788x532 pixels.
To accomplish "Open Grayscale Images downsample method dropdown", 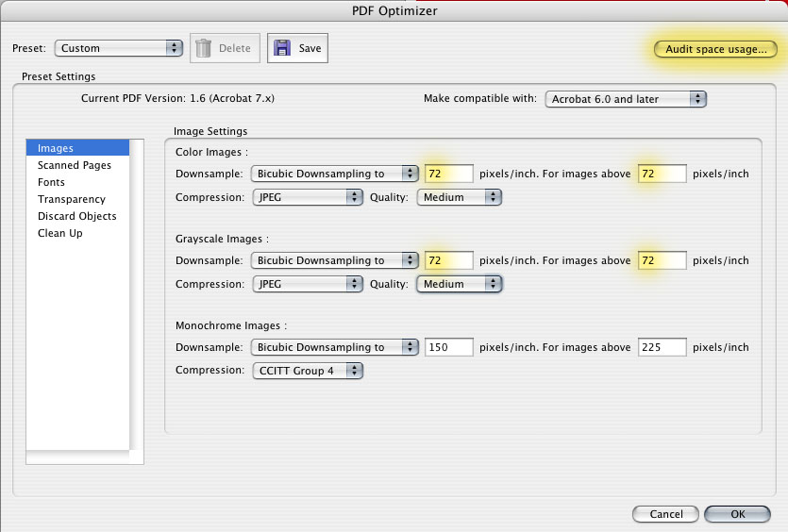I will 335,260.
